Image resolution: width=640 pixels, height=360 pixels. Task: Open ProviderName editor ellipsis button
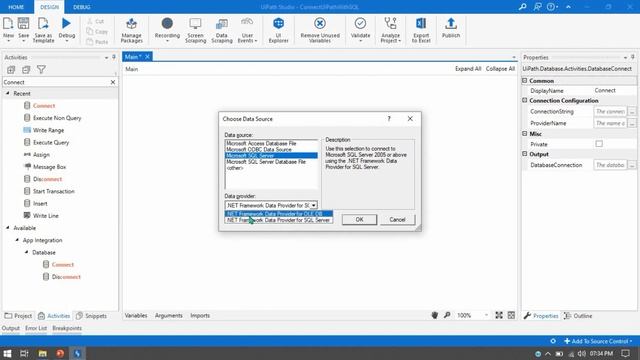pos(632,123)
